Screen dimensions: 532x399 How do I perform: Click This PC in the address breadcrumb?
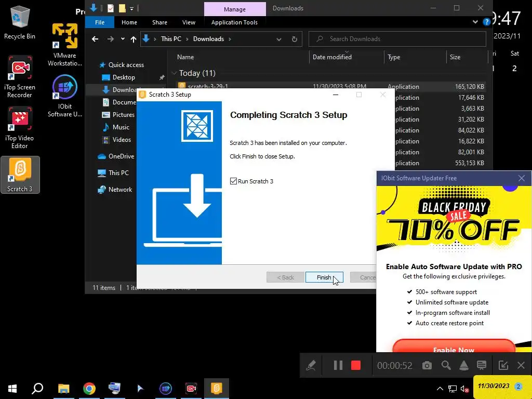(171, 39)
